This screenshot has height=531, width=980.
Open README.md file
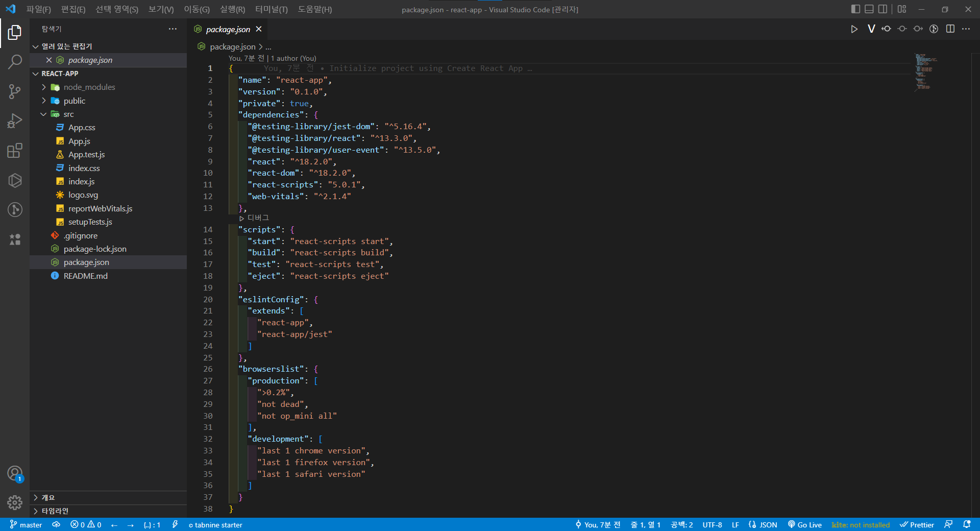(108, 276)
